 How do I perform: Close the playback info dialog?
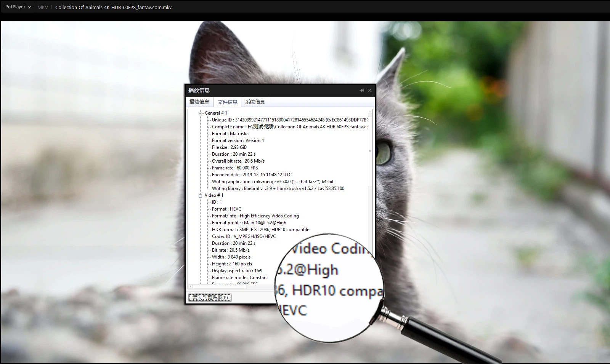369,91
